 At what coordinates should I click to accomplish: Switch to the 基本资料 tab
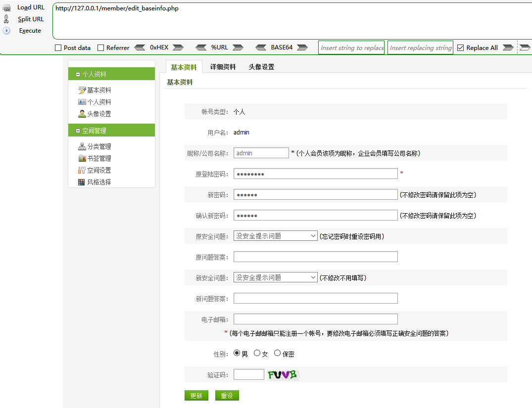tap(184, 67)
